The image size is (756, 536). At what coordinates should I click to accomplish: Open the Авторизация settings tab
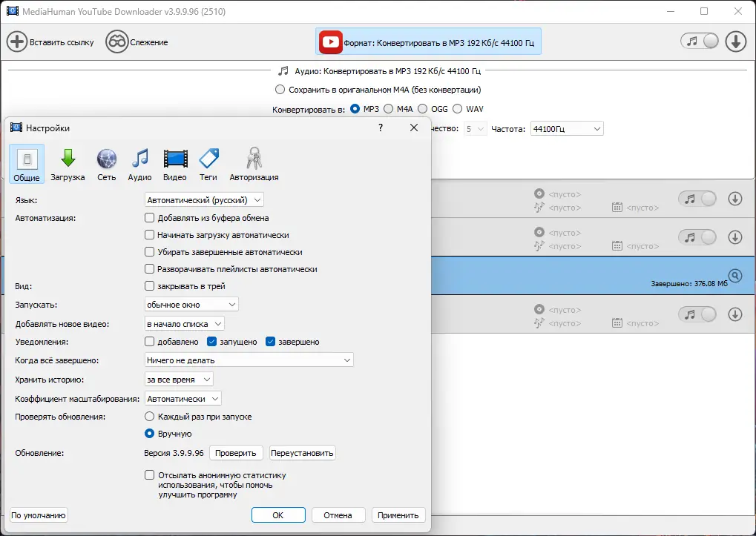(254, 164)
